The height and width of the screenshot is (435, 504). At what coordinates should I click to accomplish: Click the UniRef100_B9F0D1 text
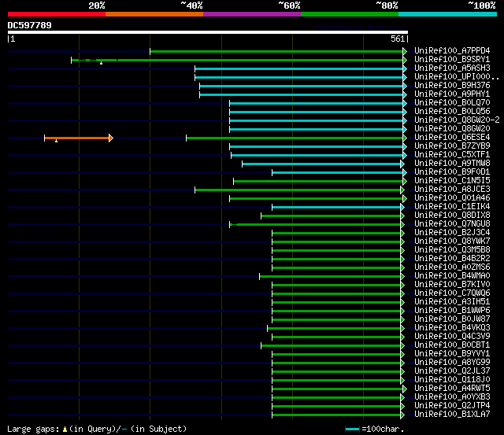tap(452, 172)
